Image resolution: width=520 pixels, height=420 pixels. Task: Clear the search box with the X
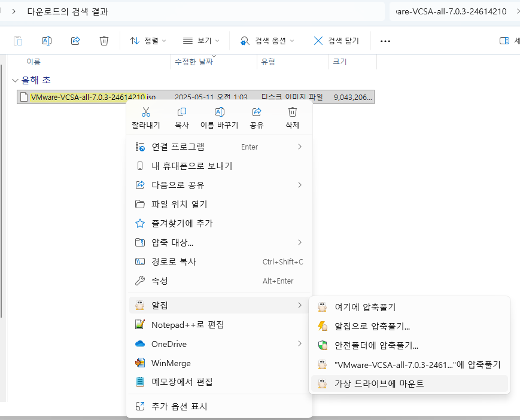click(518, 11)
